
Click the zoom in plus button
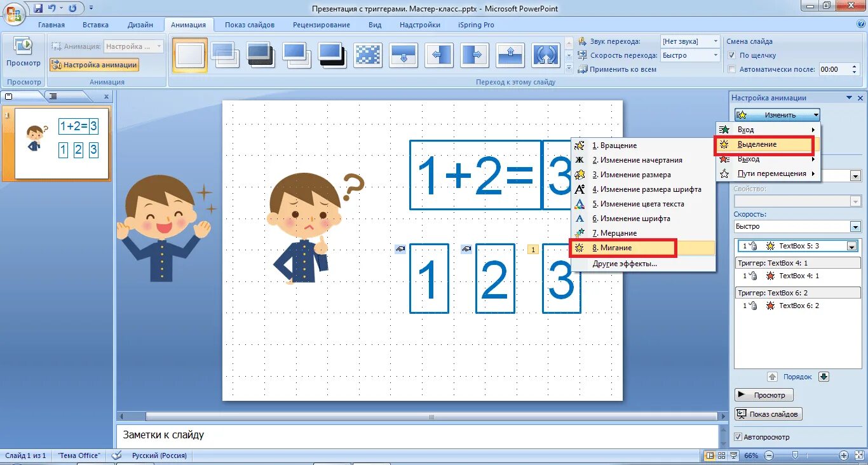click(x=843, y=455)
